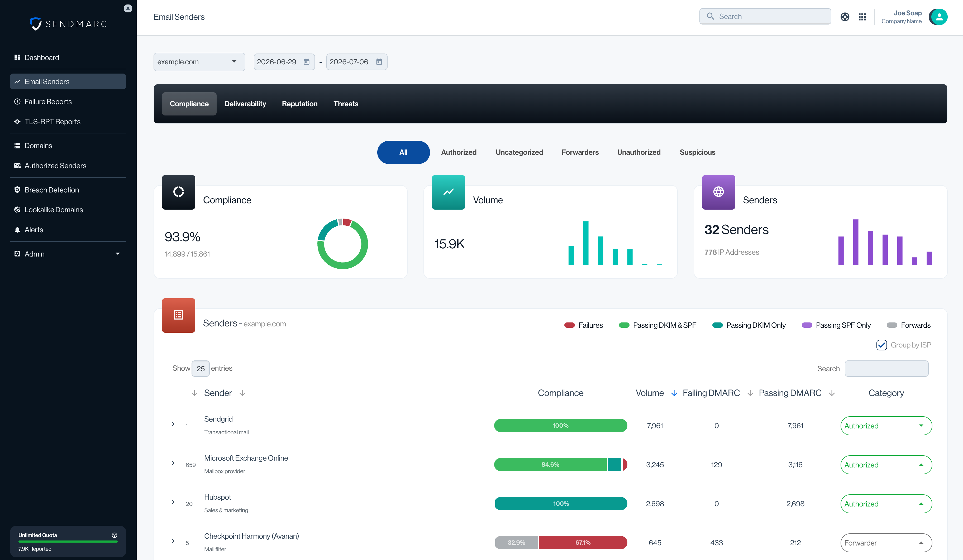This screenshot has height=560, width=963.
Task: Select the Authorized filter
Action: (459, 152)
